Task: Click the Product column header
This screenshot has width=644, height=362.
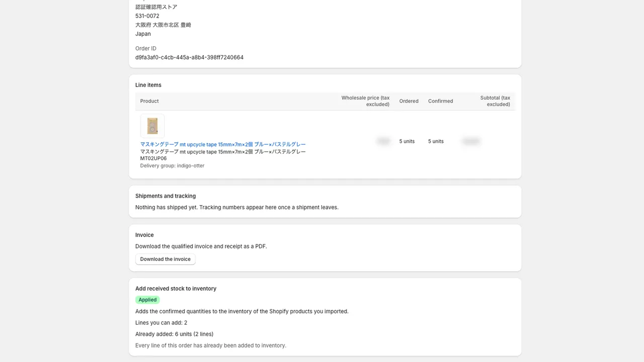Action: 149,101
